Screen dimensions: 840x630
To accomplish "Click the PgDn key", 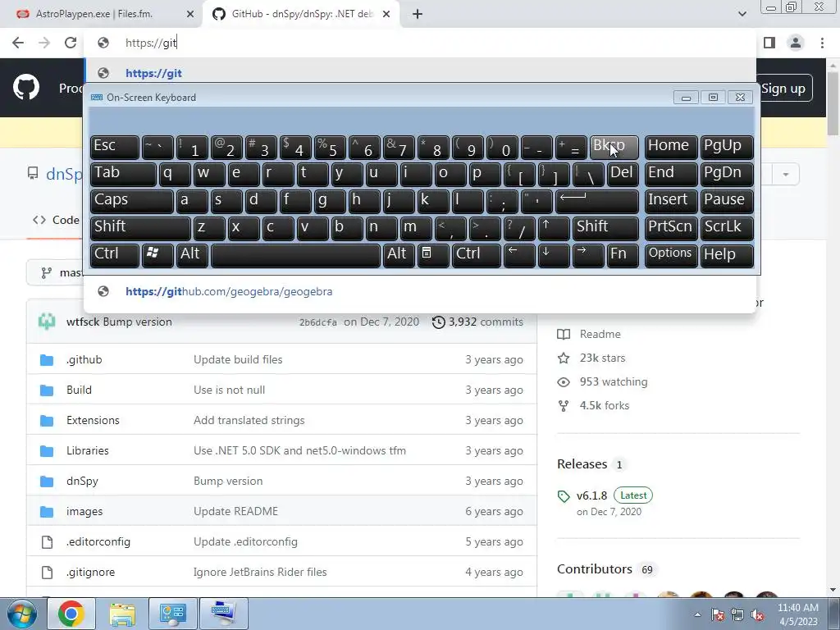I will [727, 174].
